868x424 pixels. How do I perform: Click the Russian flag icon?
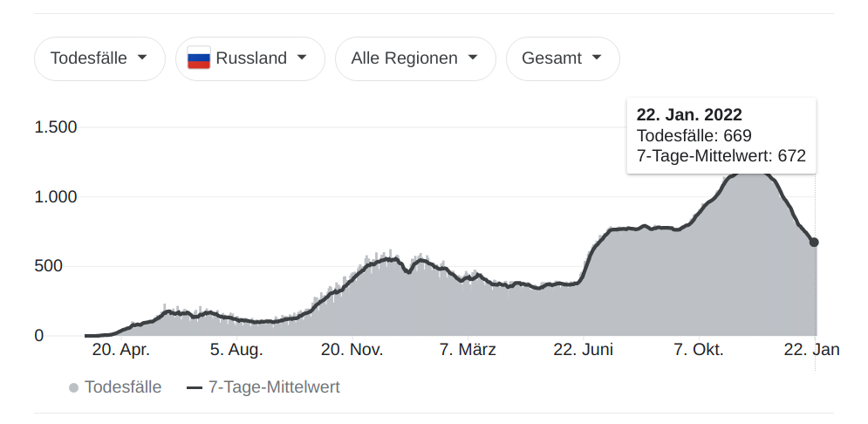(x=199, y=59)
